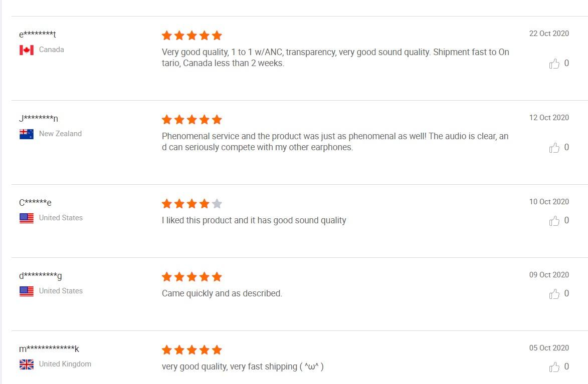Like the Canada review with thumbs-up

pyautogui.click(x=554, y=64)
